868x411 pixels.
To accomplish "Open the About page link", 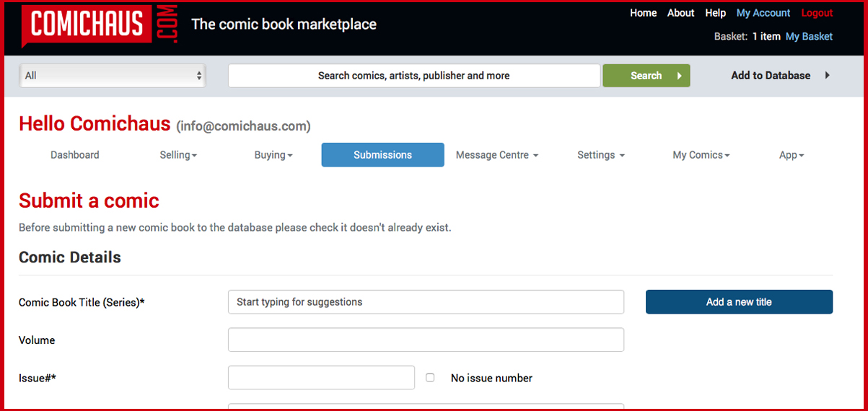I will coord(681,13).
